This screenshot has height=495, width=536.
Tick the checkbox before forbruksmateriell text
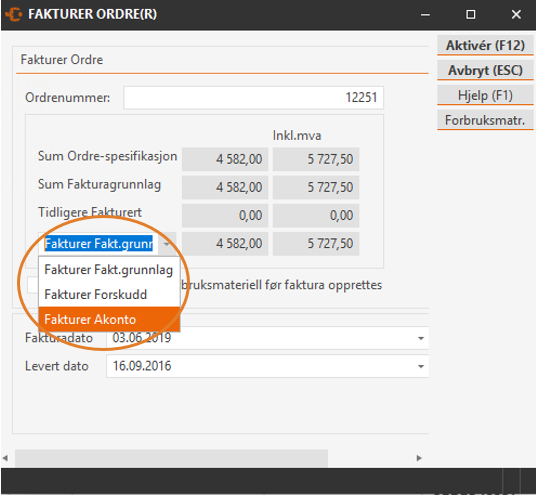[33, 285]
